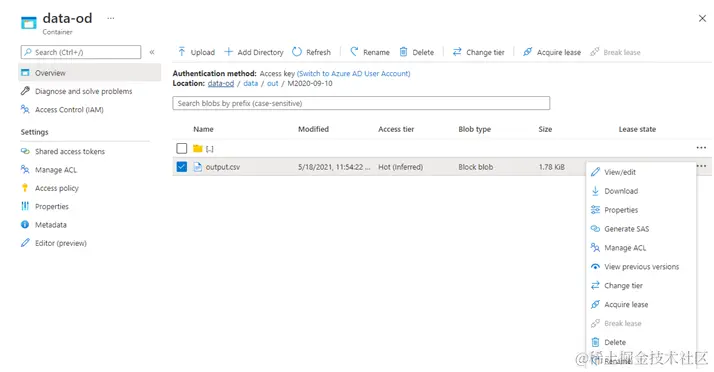Close the data-od container pane
Image resolution: width=714 pixels, height=372 pixels.
click(702, 18)
